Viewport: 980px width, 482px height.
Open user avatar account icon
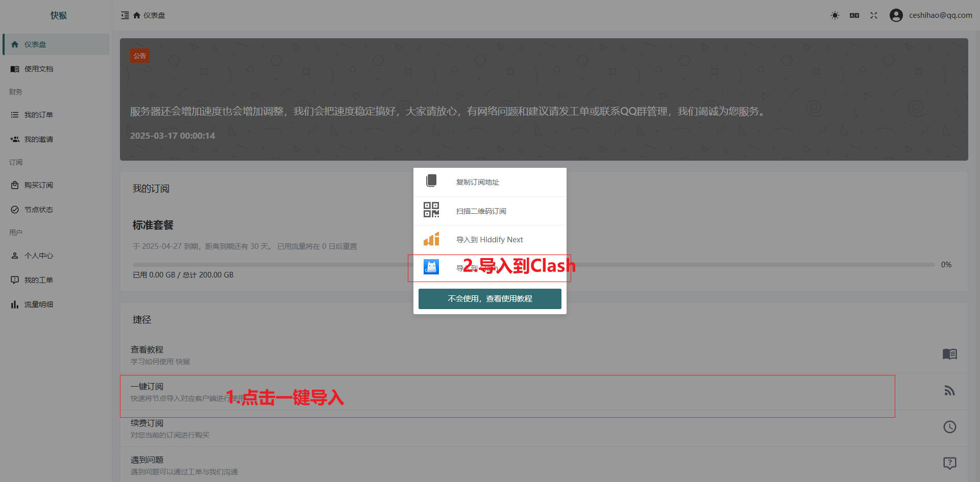[896, 15]
